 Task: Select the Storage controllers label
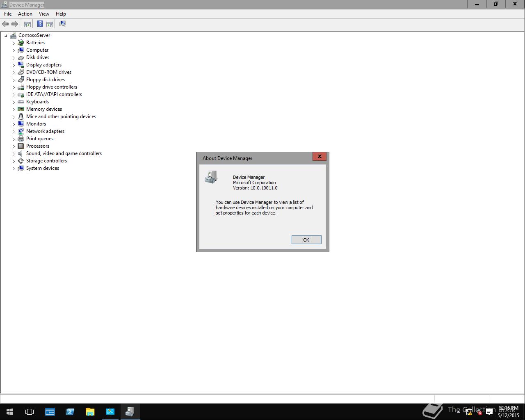(46, 161)
